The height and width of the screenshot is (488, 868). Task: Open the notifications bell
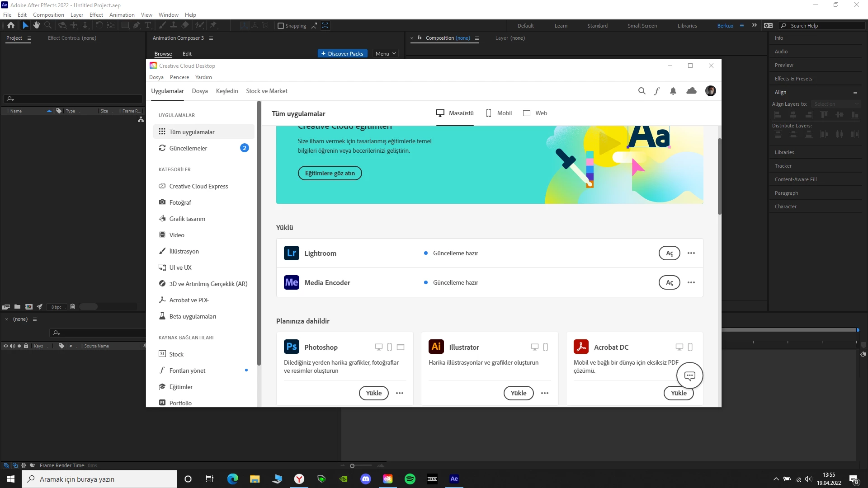click(x=673, y=91)
